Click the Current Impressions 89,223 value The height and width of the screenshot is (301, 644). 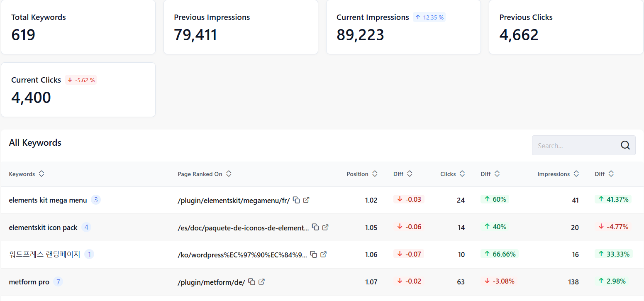[360, 35]
